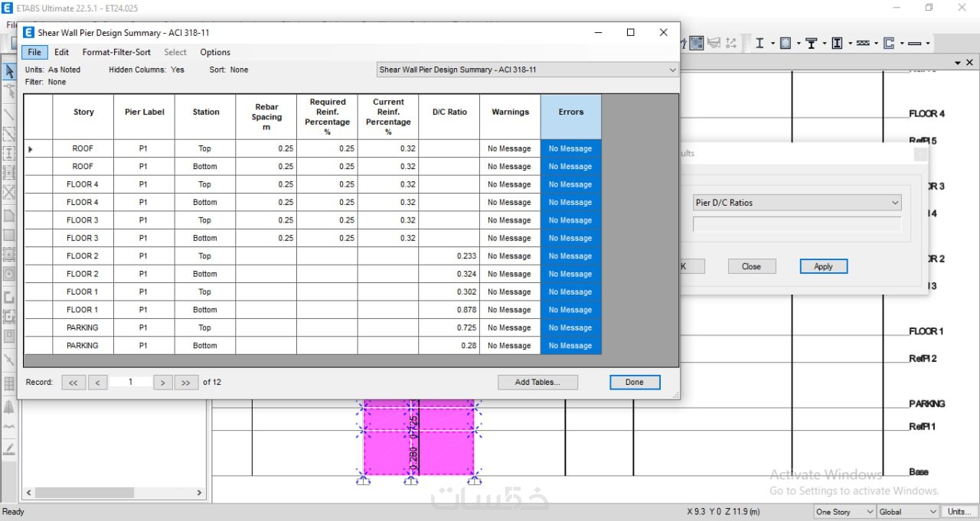The height and width of the screenshot is (521, 980).
Task: Click the D/C Ratio column header
Action: click(x=449, y=117)
